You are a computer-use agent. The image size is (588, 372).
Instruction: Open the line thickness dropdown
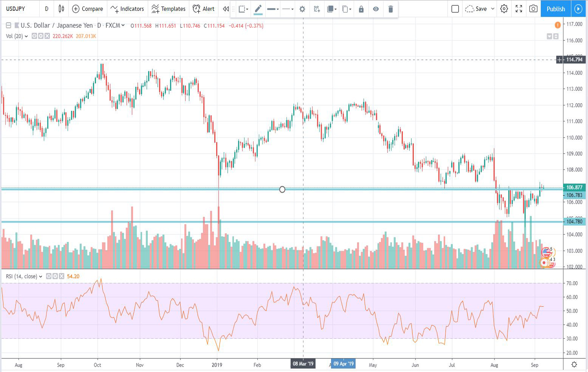[273, 9]
